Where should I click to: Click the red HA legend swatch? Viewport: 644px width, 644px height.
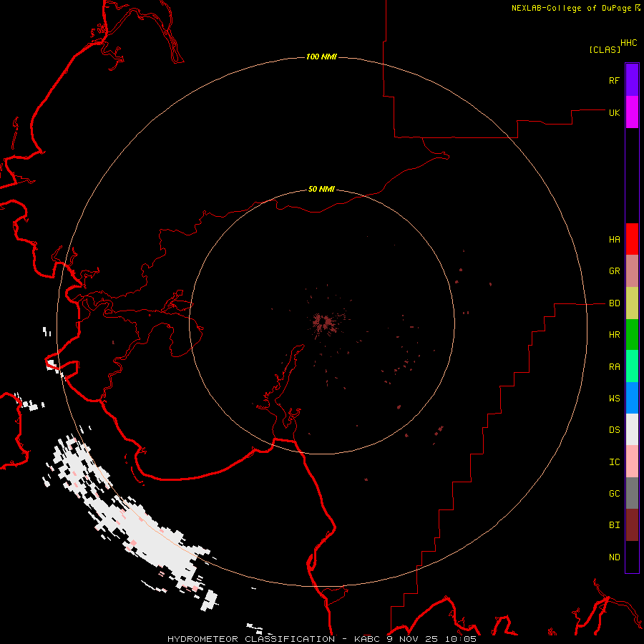pyautogui.click(x=632, y=239)
